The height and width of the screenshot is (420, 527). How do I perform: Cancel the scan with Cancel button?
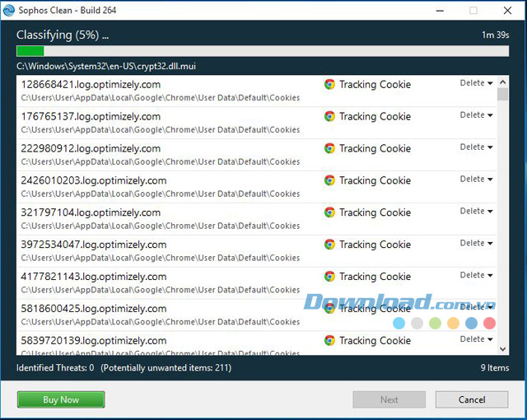(x=472, y=399)
